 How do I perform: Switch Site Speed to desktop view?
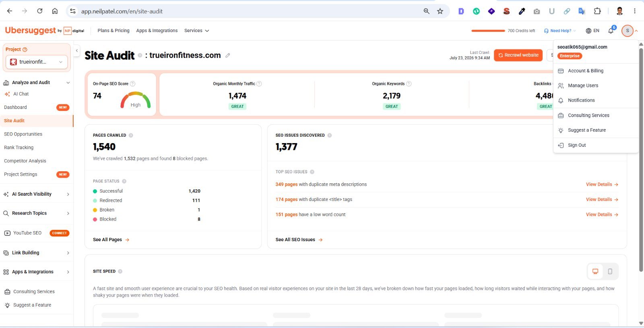point(595,271)
